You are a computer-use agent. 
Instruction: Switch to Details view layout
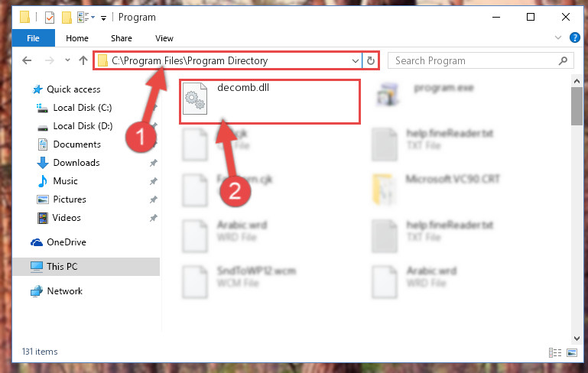[x=555, y=352]
